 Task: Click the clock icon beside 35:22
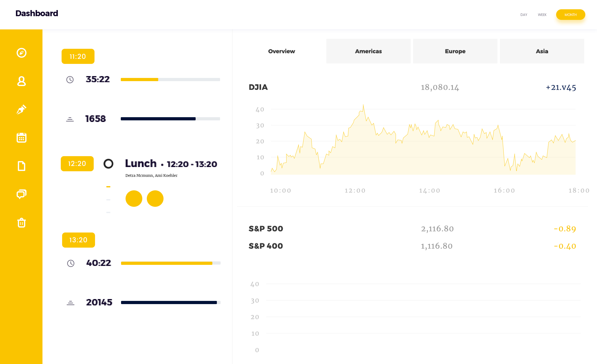pyautogui.click(x=70, y=80)
